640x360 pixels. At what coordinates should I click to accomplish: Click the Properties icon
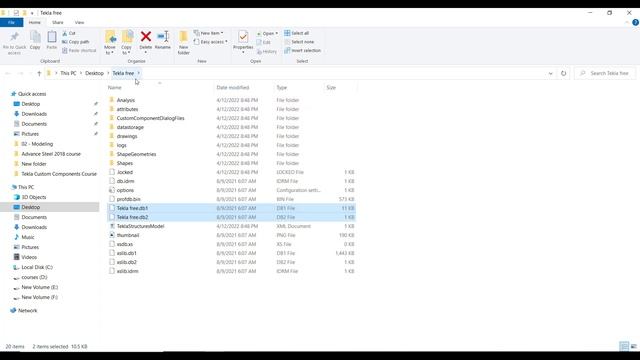pos(243,37)
